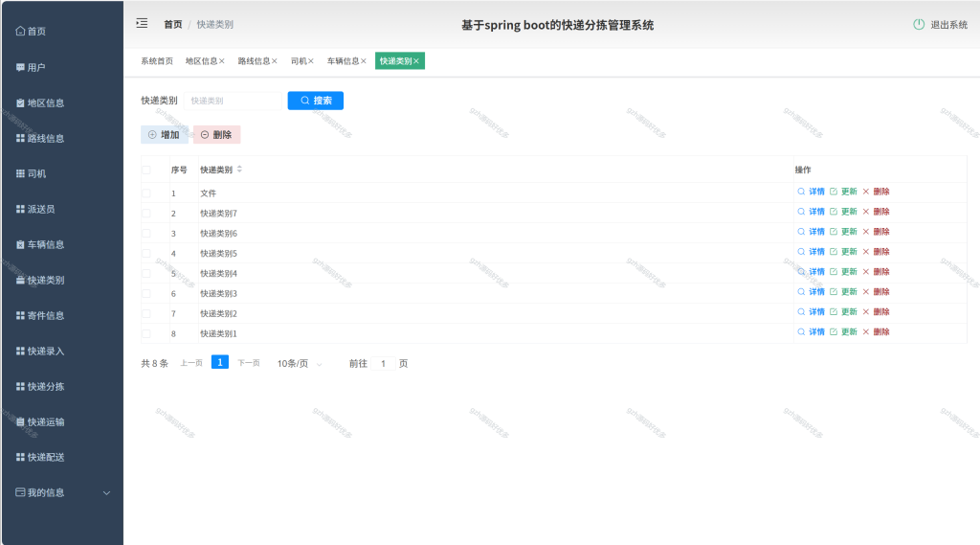Screen dimensions: 980x545
Task: Click the 首页 breadcrumb link
Action: pyautogui.click(x=173, y=24)
